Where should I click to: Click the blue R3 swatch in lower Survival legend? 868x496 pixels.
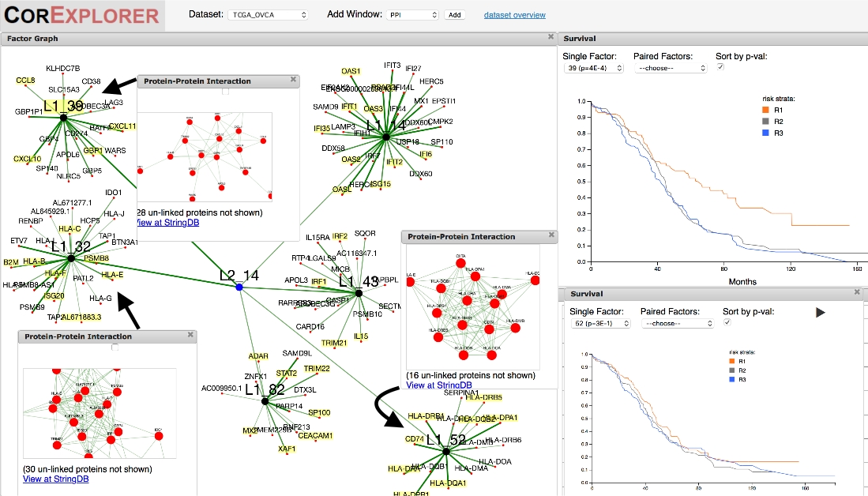point(732,379)
